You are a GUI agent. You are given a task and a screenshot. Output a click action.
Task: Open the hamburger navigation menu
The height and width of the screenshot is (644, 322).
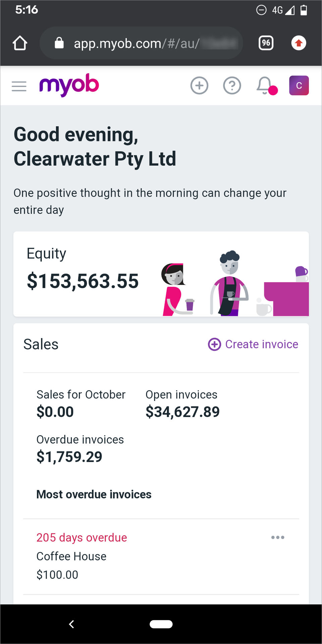(19, 86)
